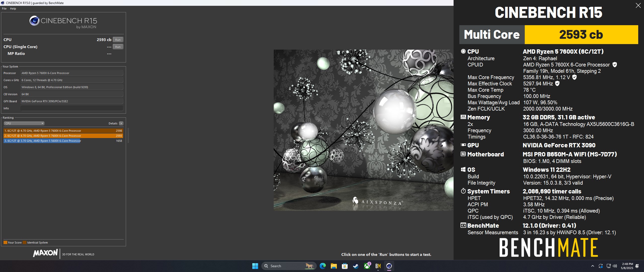Click the GPU card icon
Image resolution: width=644 pixels, height=272 pixels.
tap(463, 145)
